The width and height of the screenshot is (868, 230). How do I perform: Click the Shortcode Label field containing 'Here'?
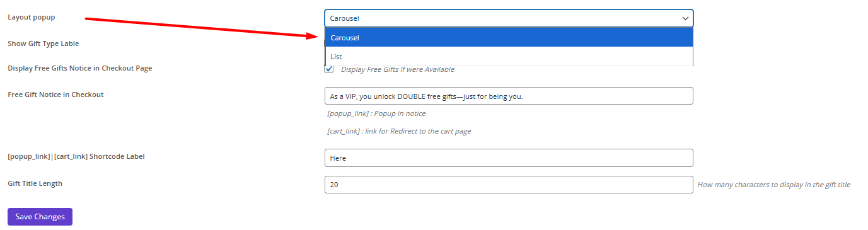point(509,158)
